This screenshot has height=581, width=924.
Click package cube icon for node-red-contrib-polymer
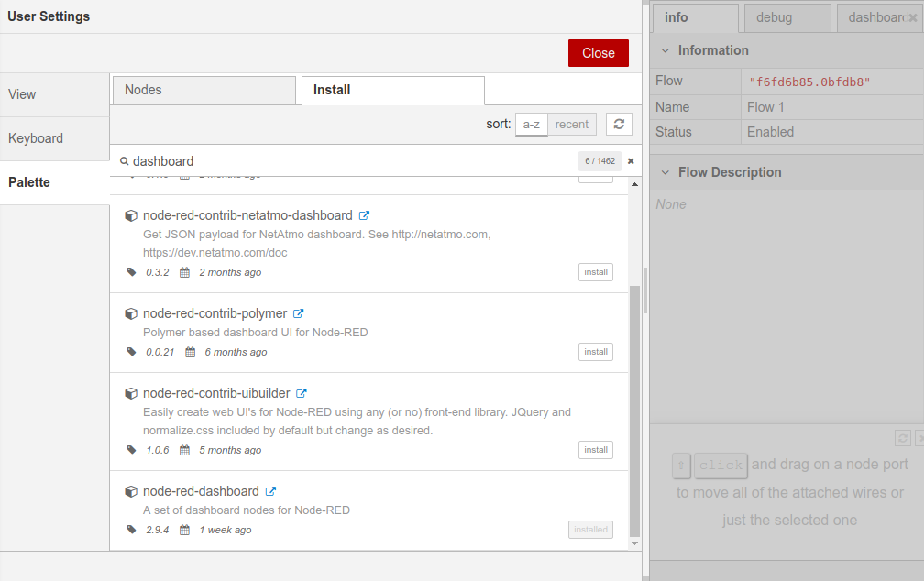tap(131, 313)
